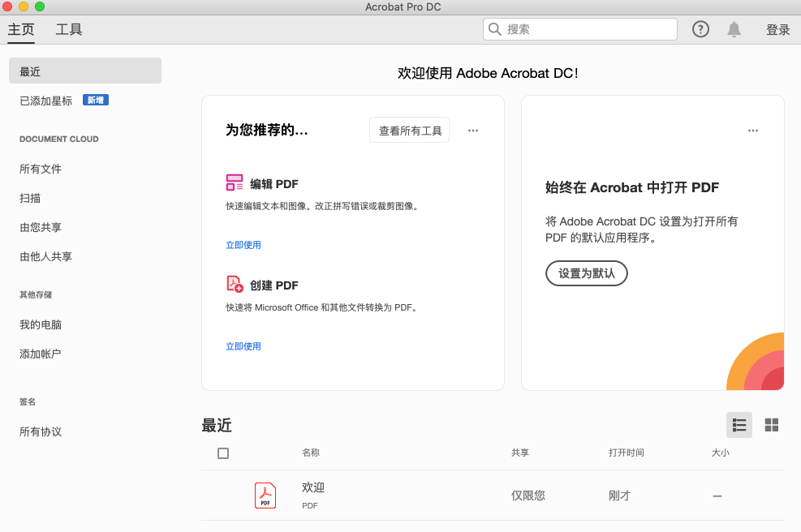
Task: Click 立即使用 link under 编辑 PDF
Action: [x=243, y=245]
